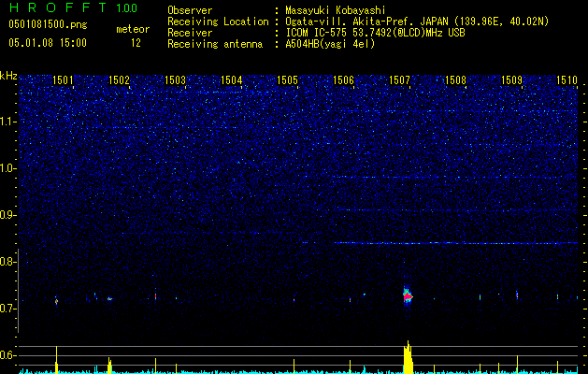Click the tallest yellow power peak at 1507
The width and height of the screenshot is (588, 374).
click(x=408, y=357)
